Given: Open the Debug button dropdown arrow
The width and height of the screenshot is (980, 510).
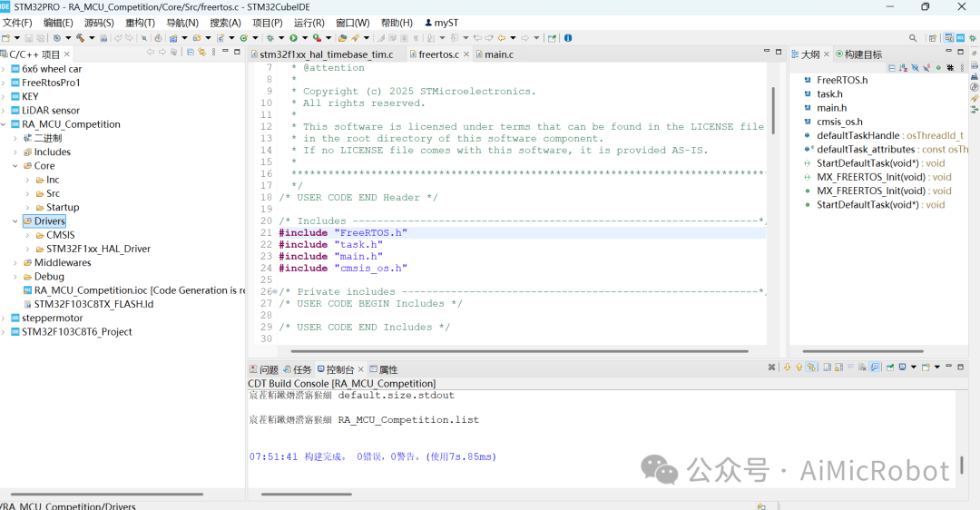Looking at the screenshot, I should click(x=281, y=38).
